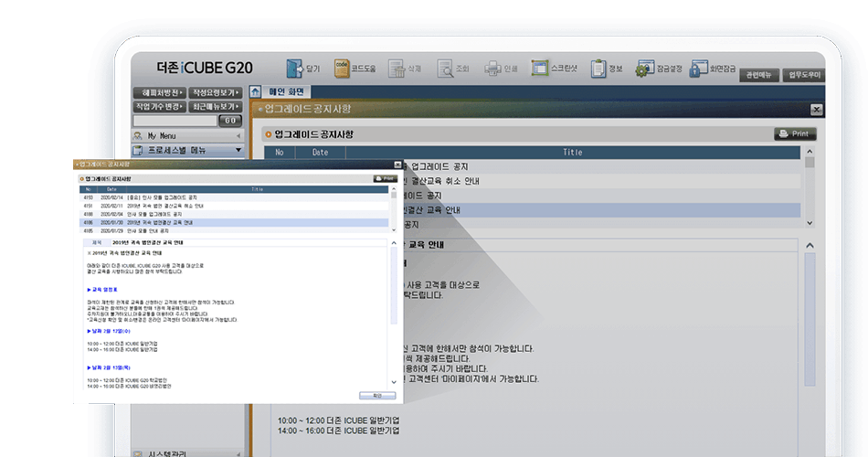
Task: Click the Title column header in large table
Action: click(x=572, y=153)
